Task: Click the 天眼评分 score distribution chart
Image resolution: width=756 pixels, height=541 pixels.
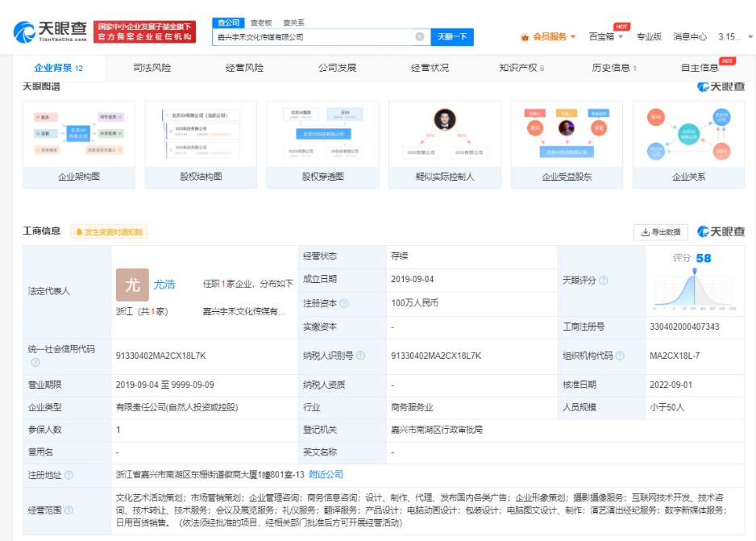Action: click(694, 289)
